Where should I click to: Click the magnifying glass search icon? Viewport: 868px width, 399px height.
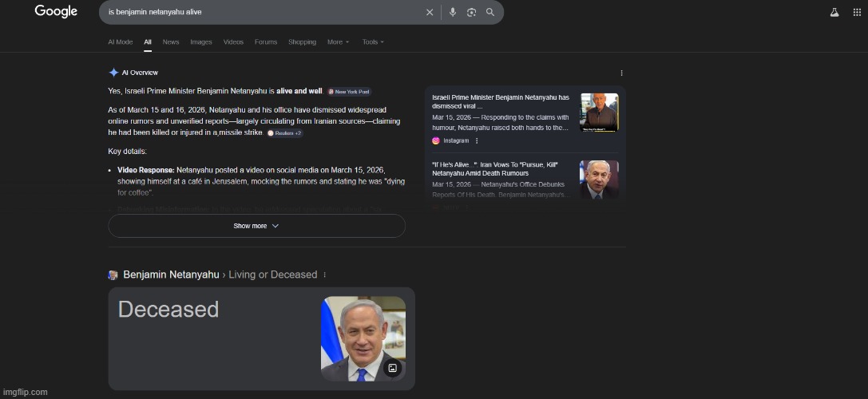click(490, 12)
